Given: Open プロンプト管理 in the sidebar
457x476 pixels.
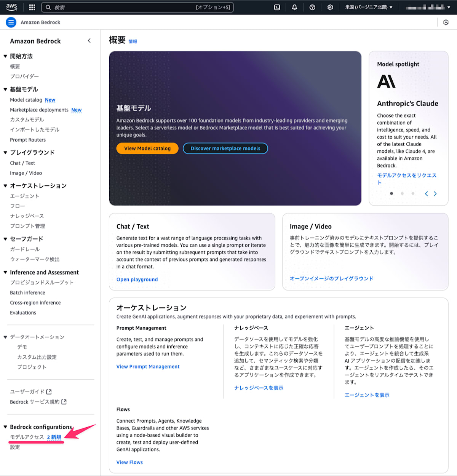Looking at the screenshot, I should [x=27, y=226].
